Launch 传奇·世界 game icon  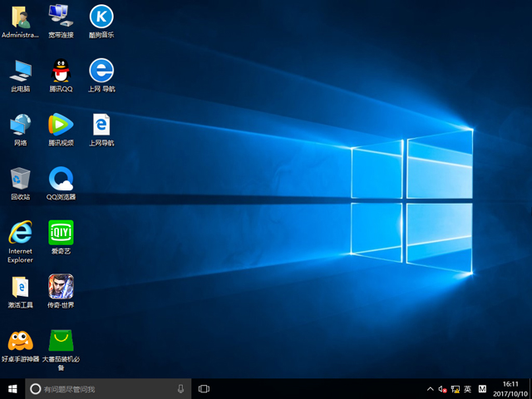(61, 287)
